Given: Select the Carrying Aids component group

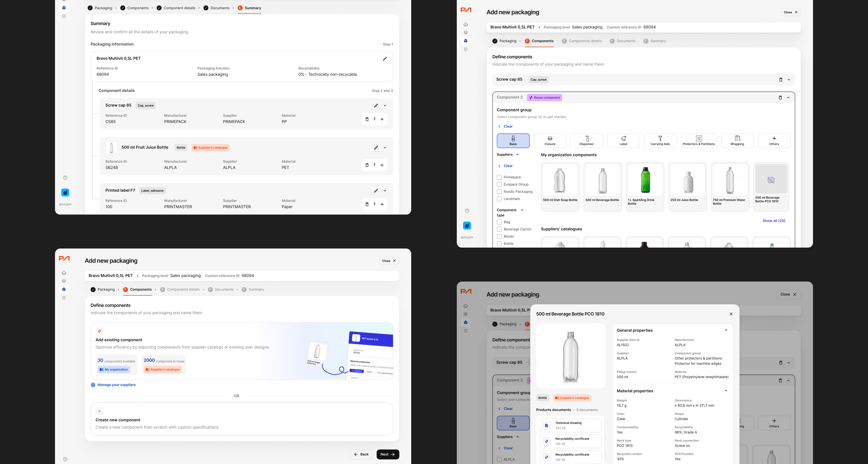Looking at the screenshot, I should 660,141.
